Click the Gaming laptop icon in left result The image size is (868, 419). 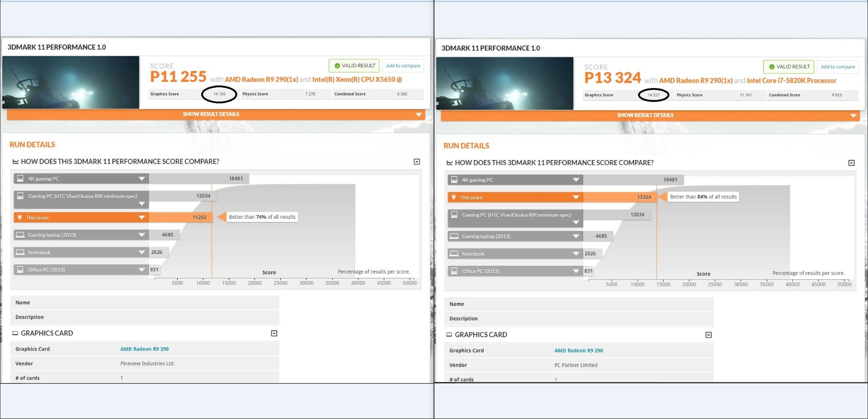point(20,235)
